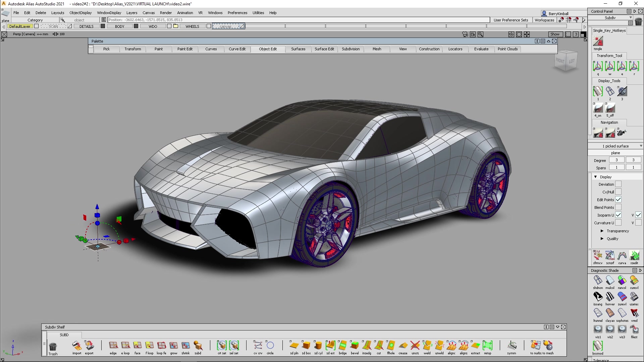644x362 pixels.
Task: Click the Subdivision palette tab
Action: tap(351, 49)
